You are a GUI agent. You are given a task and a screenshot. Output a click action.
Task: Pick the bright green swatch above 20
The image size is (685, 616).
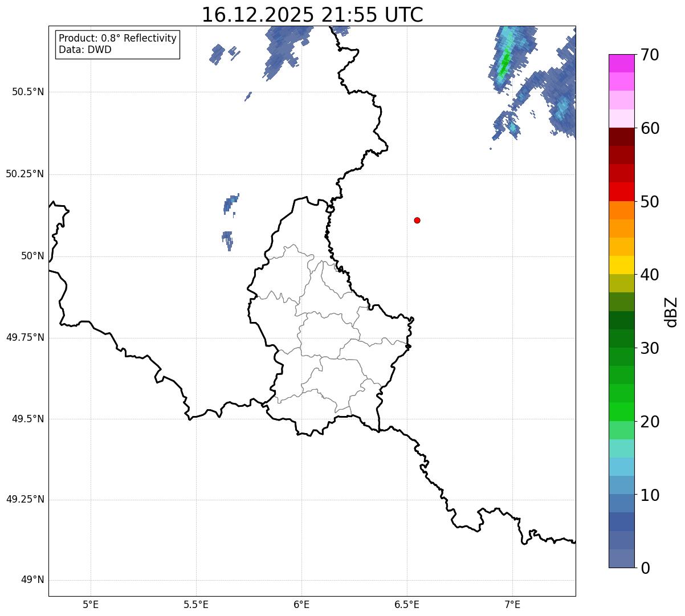pyautogui.click(x=621, y=411)
